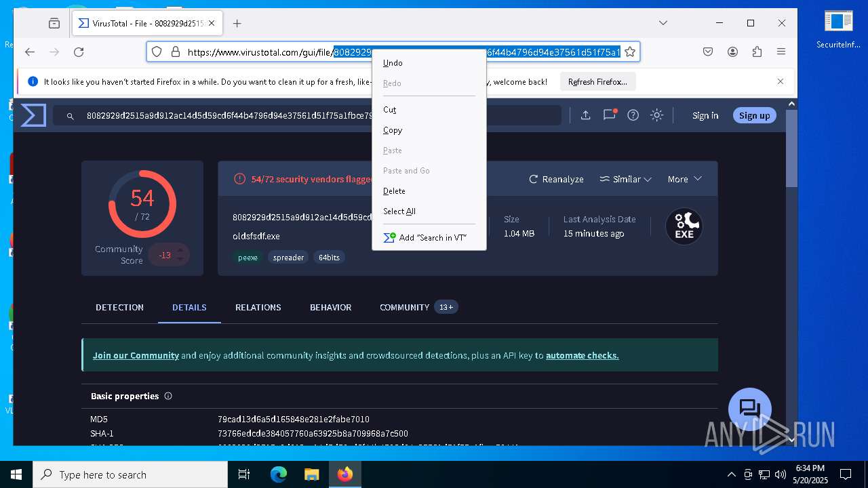The image size is (868, 488).
Task: Choose Select All in the context menu
Action: (x=429, y=211)
